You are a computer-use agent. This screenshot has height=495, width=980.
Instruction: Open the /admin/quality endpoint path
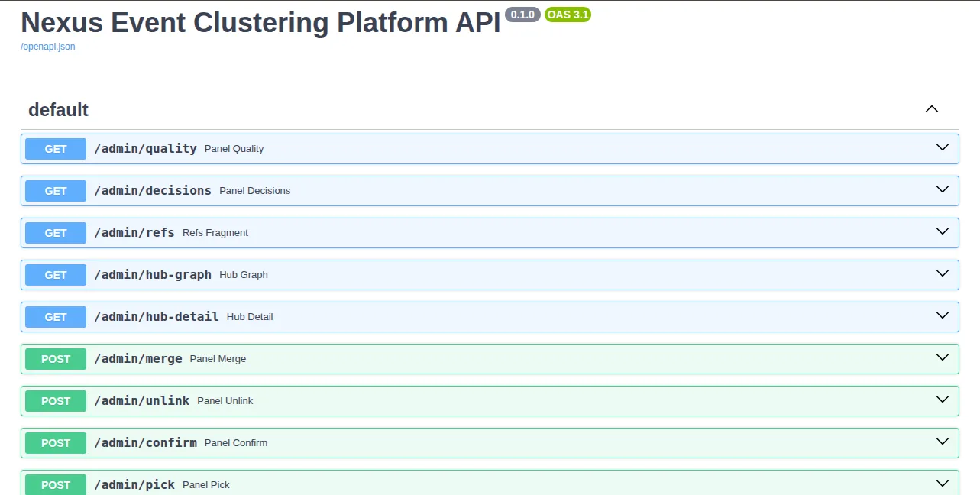145,148
